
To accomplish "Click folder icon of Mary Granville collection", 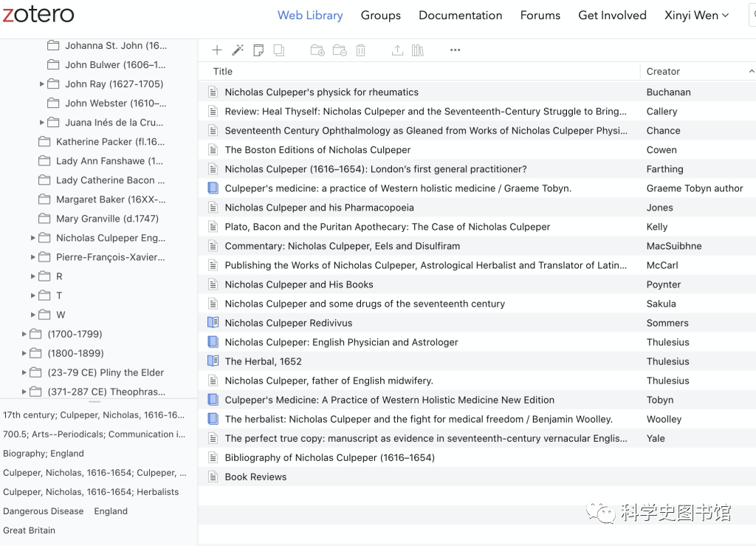I will [x=44, y=219].
